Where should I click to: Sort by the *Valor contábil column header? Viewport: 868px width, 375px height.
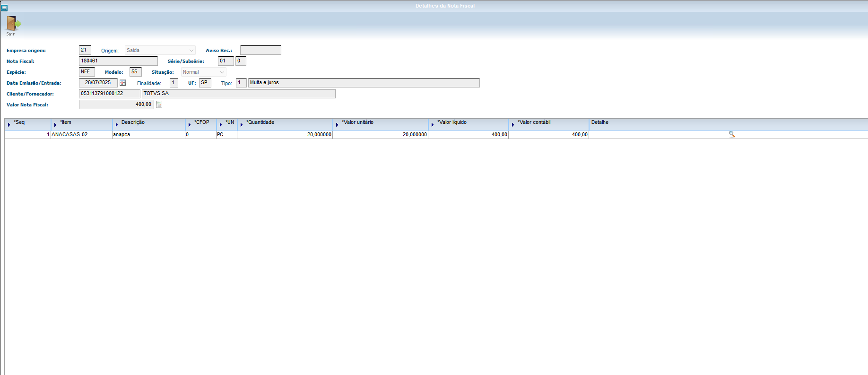click(x=549, y=124)
